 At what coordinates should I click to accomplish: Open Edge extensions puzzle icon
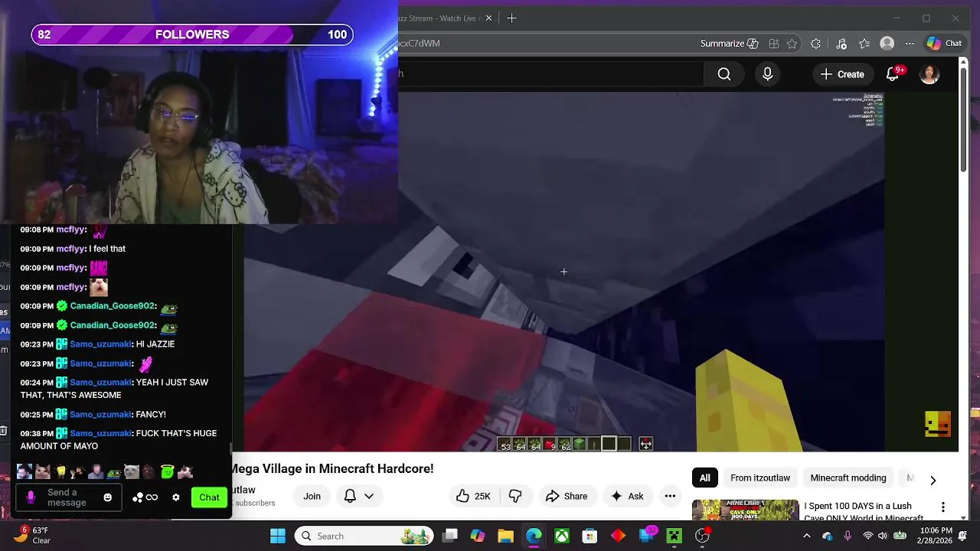815,44
